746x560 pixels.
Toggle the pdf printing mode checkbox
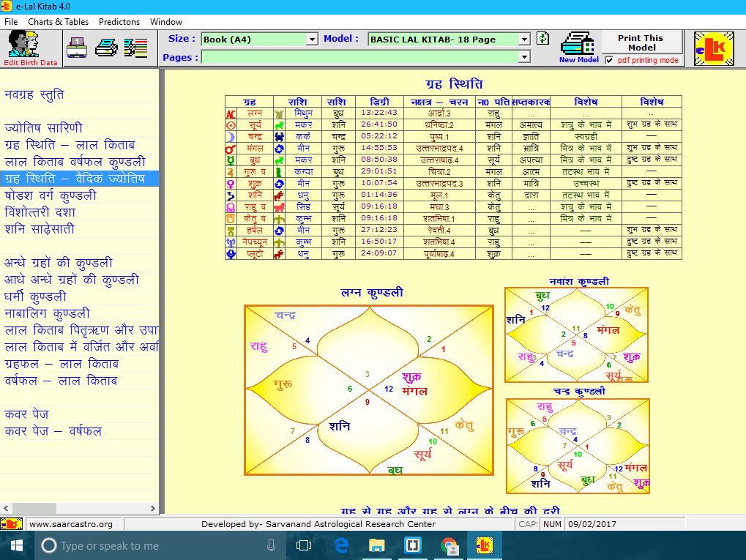[x=609, y=60]
